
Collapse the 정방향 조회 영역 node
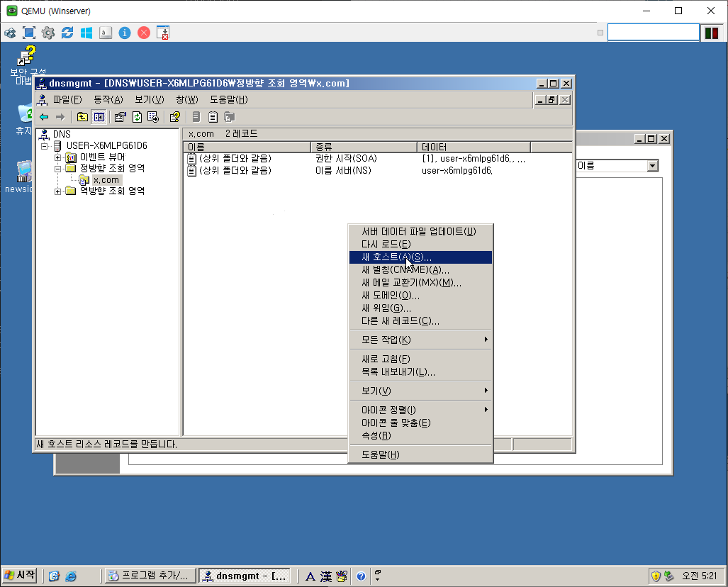pos(57,169)
